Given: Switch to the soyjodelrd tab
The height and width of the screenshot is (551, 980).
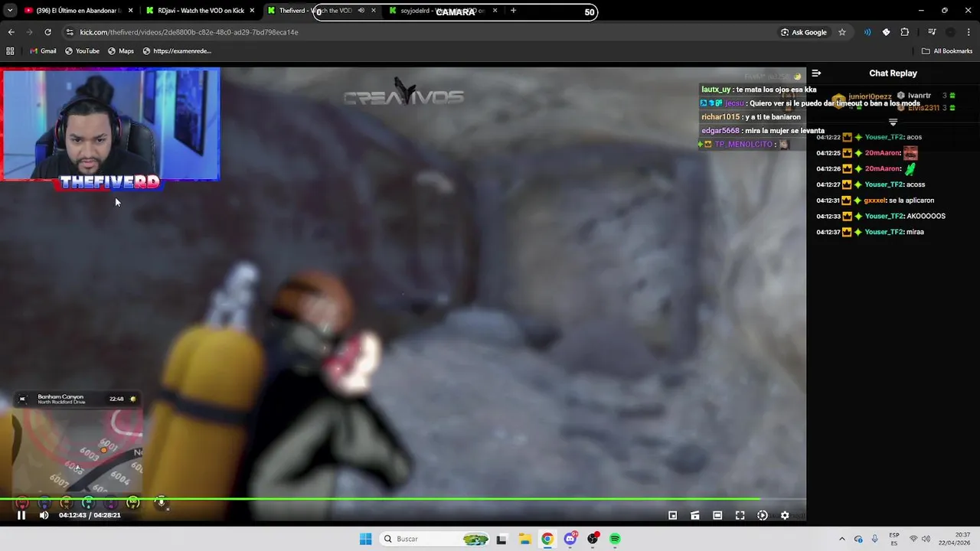Looking at the screenshot, I should pyautogui.click(x=444, y=11).
